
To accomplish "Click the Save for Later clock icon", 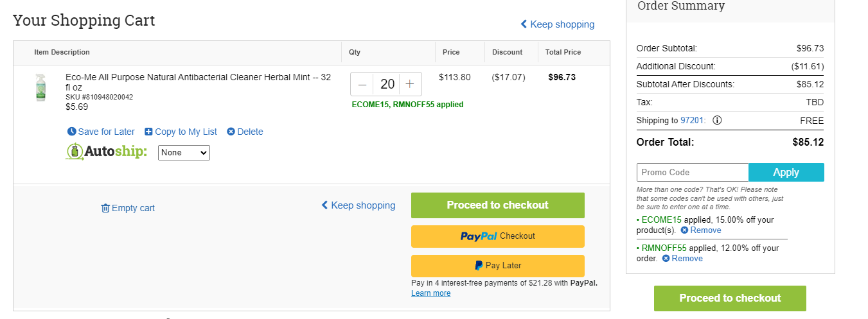I will [x=71, y=132].
